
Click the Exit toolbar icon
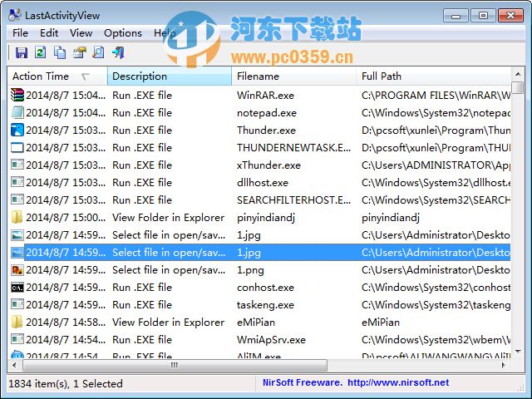pyautogui.click(x=118, y=52)
